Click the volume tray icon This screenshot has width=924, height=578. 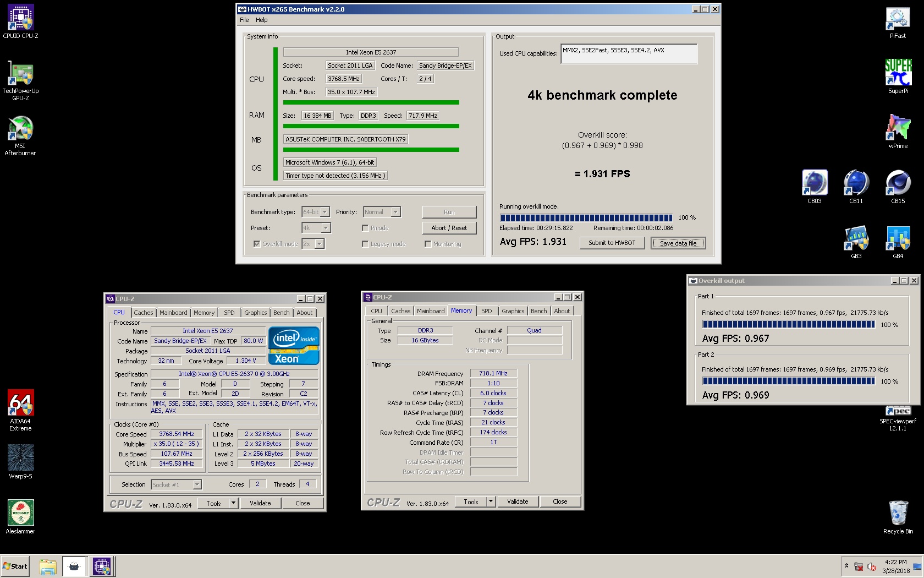click(x=871, y=566)
